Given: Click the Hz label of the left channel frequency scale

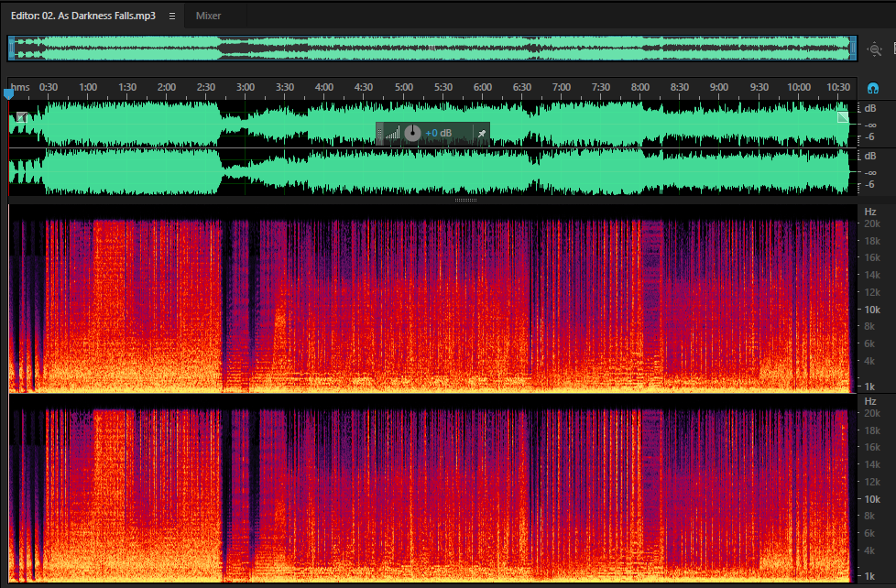Looking at the screenshot, I should 870,212.
